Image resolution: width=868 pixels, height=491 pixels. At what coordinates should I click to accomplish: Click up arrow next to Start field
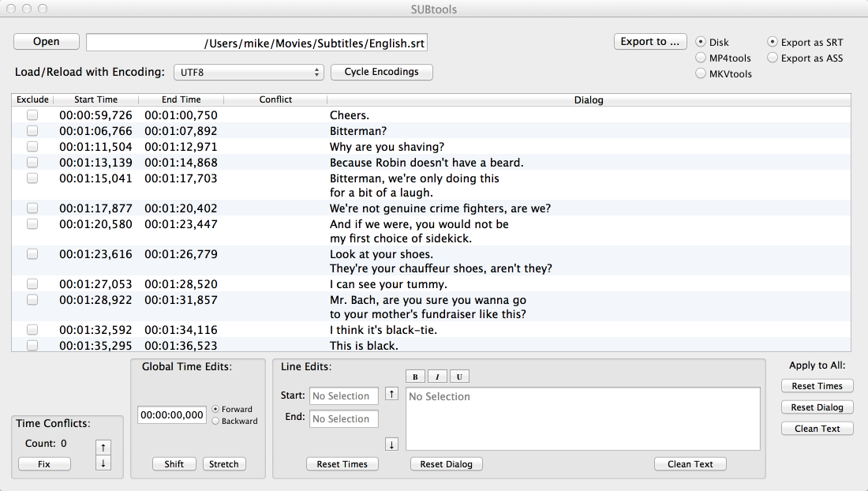[392, 394]
